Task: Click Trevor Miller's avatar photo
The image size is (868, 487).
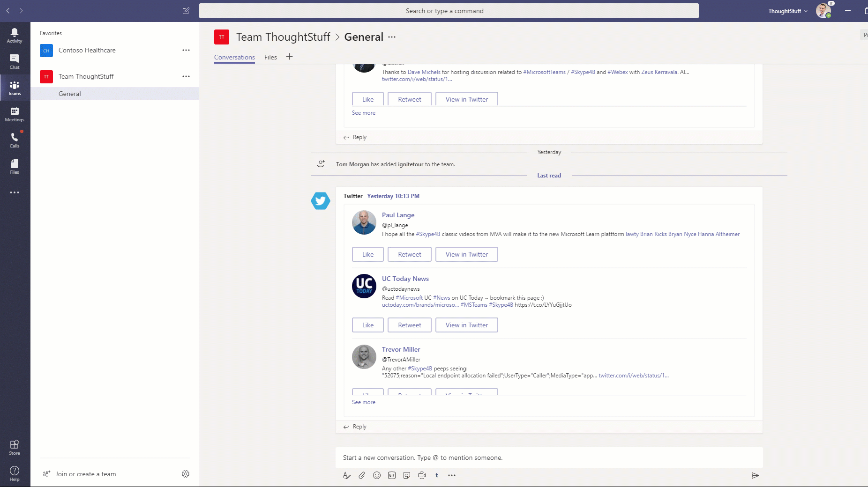Action: [364, 357]
